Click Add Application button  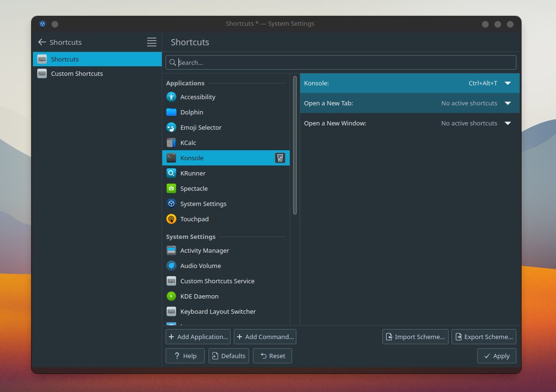pos(198,337)
